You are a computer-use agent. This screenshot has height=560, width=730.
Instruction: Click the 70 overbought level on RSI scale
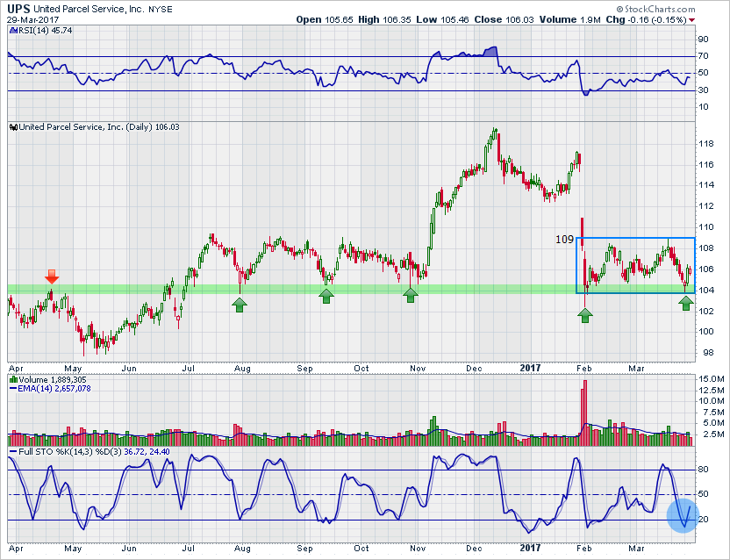pyautogui.click(x=703, y=56)
